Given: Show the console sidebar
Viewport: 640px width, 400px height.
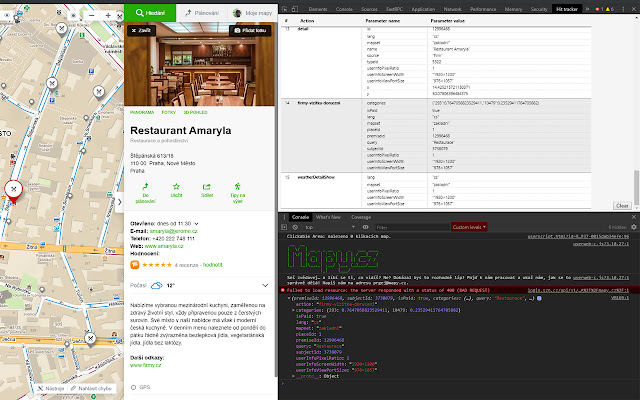Looking at the screenshot, I should 284,227.
